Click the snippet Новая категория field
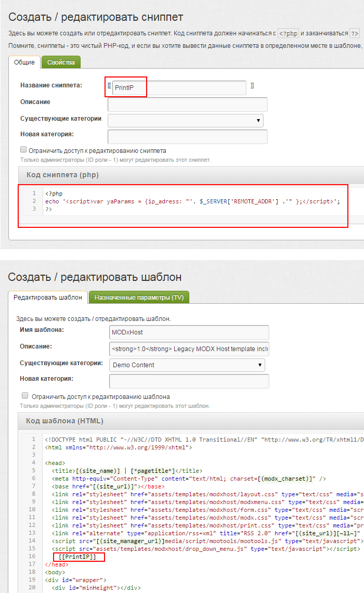This screenshot has height=593, width=364. 188,136
